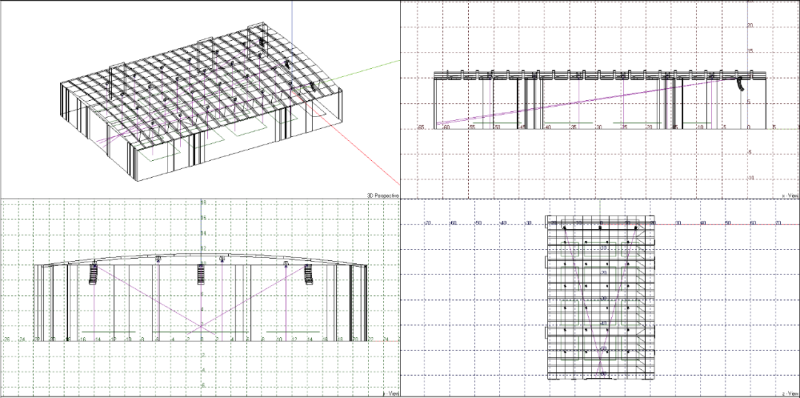The height and width of the screenshot is (398, 800).
Task: Click the 3D Perspective viewport label
Action: click(x=383, y=195)
